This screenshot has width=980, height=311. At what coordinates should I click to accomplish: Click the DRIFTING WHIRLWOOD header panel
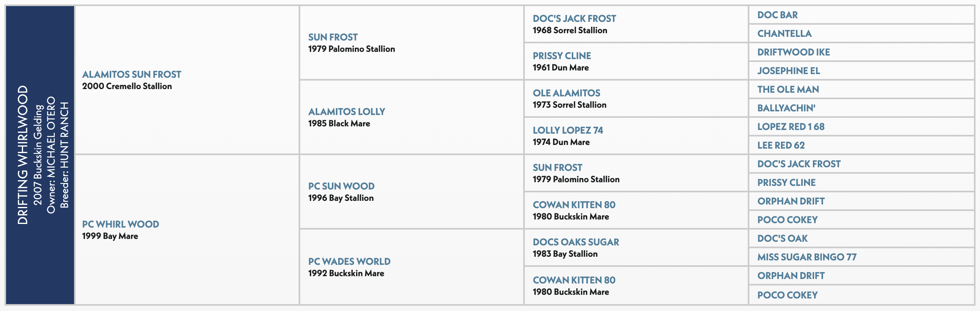point(40,155)
